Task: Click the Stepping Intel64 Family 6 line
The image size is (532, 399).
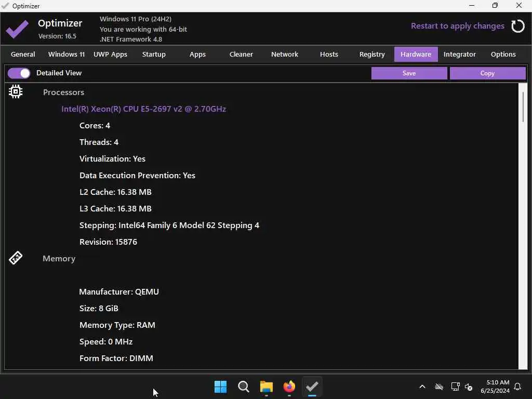Action: coord(169,225)
